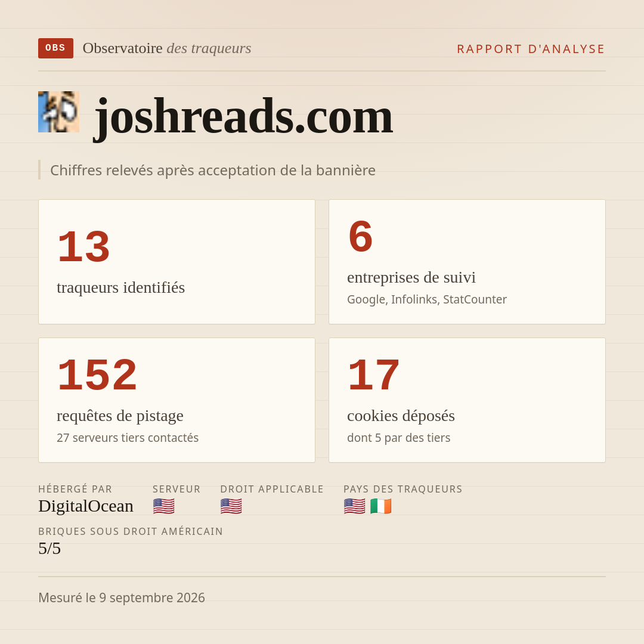Click the Chiffres relevés après acceptation subtitle
644x644 pixels.
pos(213,170)
